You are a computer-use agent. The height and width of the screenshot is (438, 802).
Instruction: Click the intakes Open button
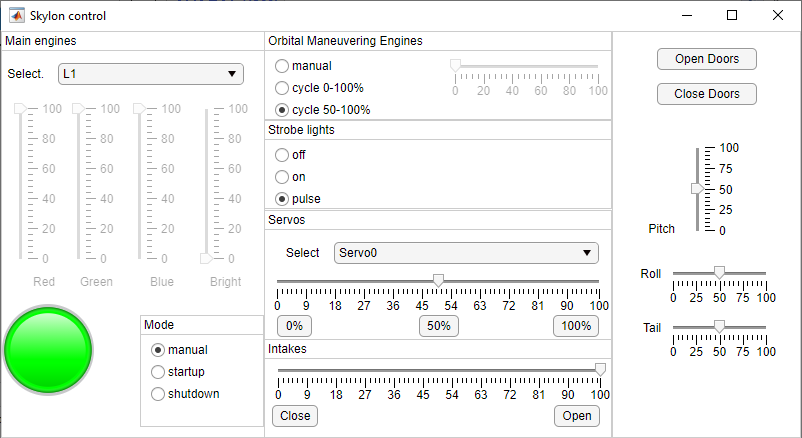[577, 416]
